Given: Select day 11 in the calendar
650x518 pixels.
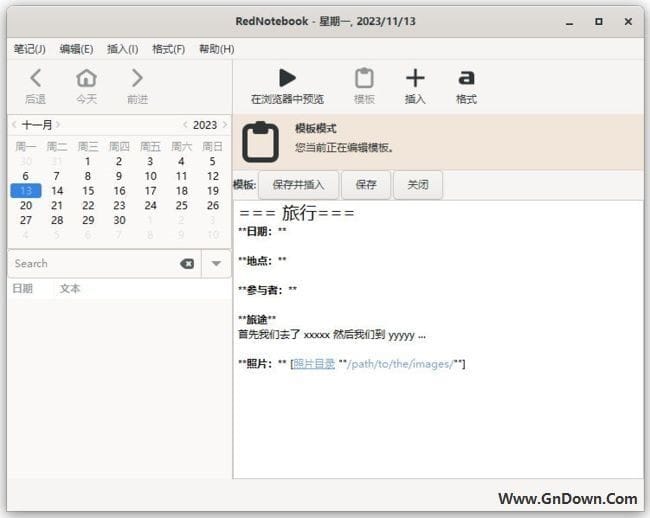Looking at the screenshot, I should pyautogui.click(x=181, y=176).
